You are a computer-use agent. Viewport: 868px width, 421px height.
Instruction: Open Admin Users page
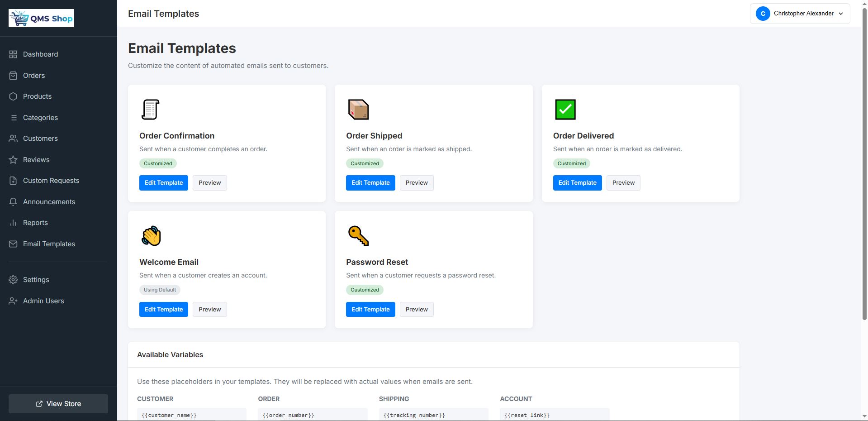(x=43, y=301)
